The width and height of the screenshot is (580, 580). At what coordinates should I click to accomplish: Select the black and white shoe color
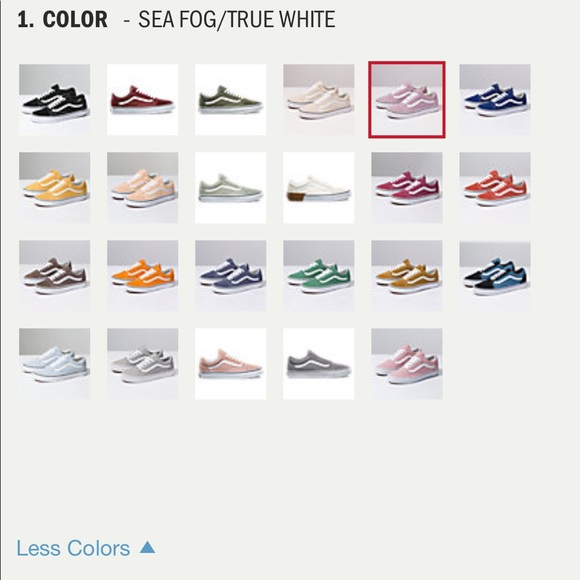coord(54,100)
